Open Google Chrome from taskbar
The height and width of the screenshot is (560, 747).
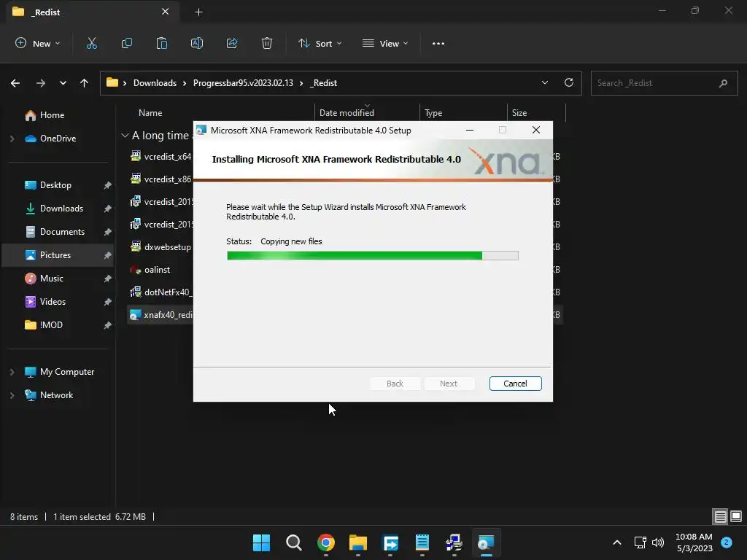click(326, 542)
